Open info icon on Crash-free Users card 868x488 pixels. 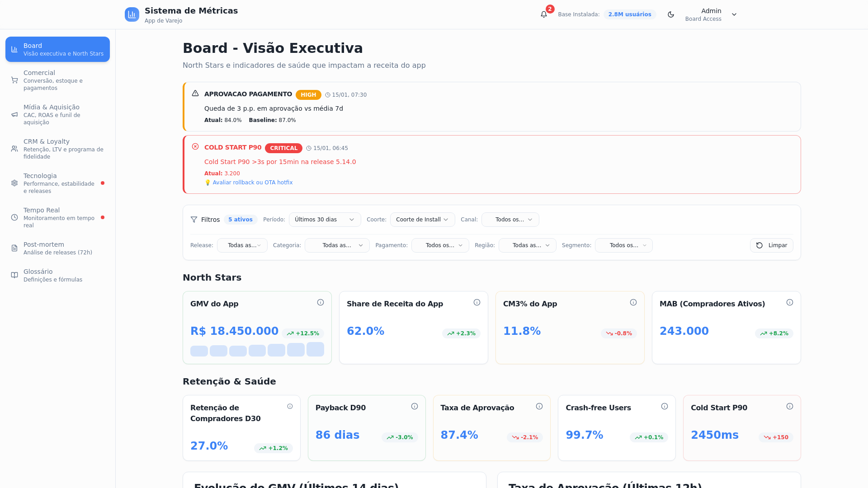pyautogui.click(x=665, y=406)
